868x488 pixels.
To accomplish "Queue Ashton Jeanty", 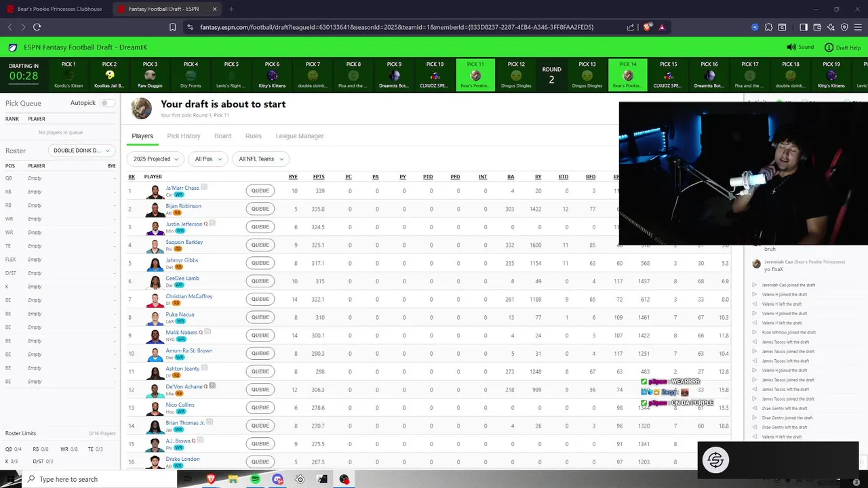I will pos(260,371).
